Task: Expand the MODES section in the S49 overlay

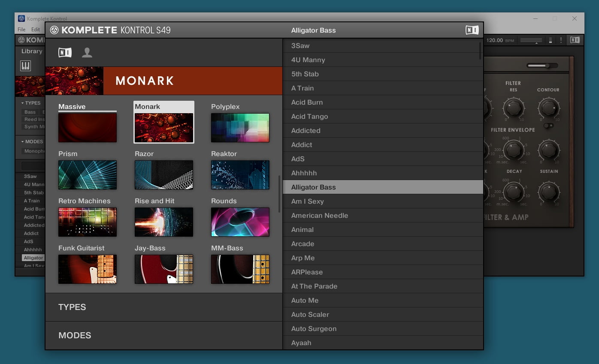Action: 164,335
